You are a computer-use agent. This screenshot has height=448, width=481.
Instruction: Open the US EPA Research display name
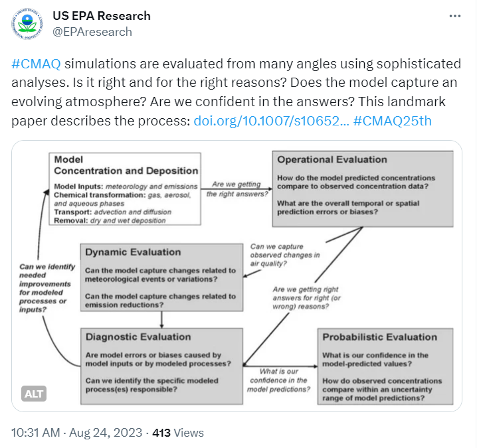(x=101, y=15)
